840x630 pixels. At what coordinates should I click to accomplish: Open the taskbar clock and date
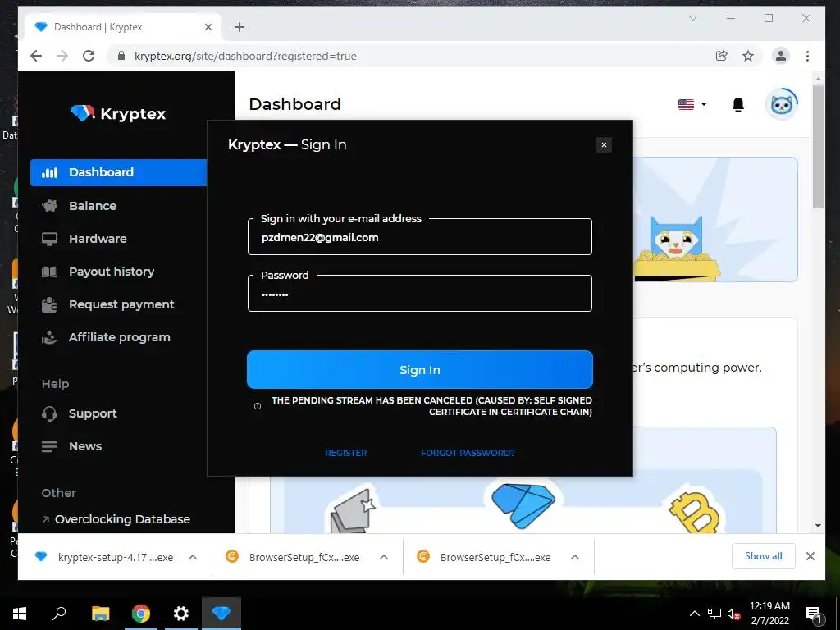pos(769,614)
